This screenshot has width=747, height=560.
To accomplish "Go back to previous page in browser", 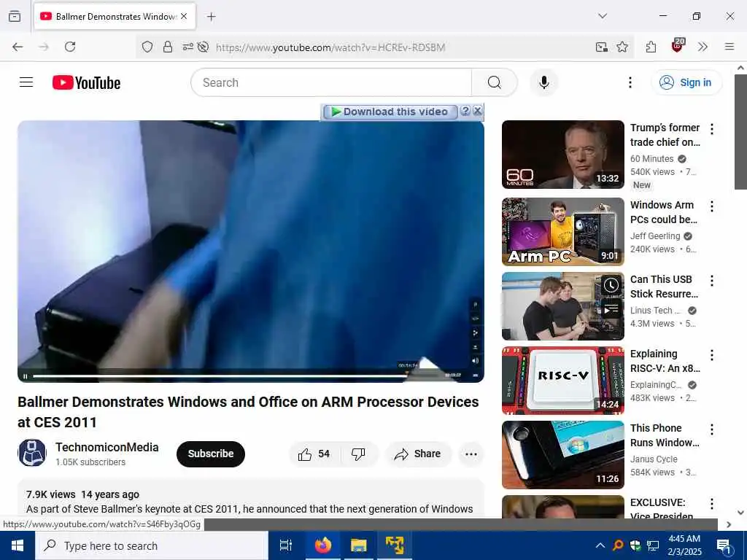I will (18, 47).
